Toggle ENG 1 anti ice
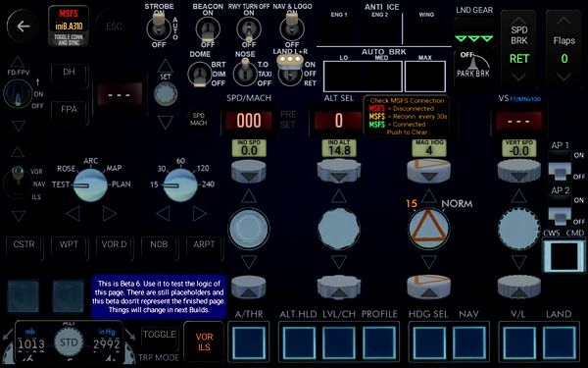588x368 pixels. (x=339, y=31)
